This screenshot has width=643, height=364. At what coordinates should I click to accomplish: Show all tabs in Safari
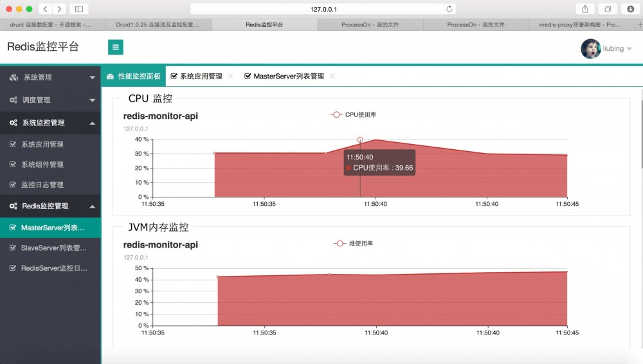point(608,9)
